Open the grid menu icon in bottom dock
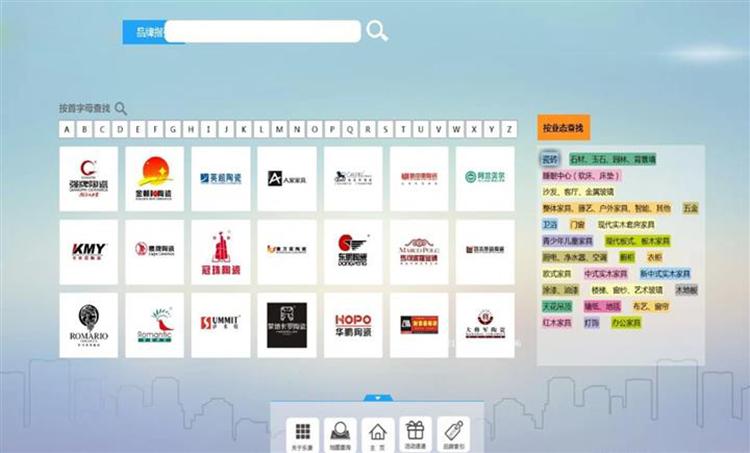The width and height of the screenshot is (750, 453). point(301,433)
